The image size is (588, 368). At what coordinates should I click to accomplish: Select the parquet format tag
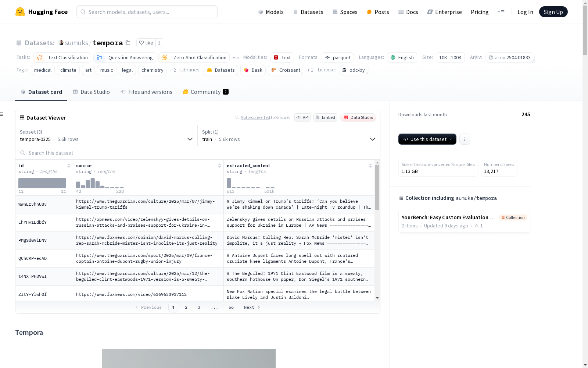coord(338,57)
